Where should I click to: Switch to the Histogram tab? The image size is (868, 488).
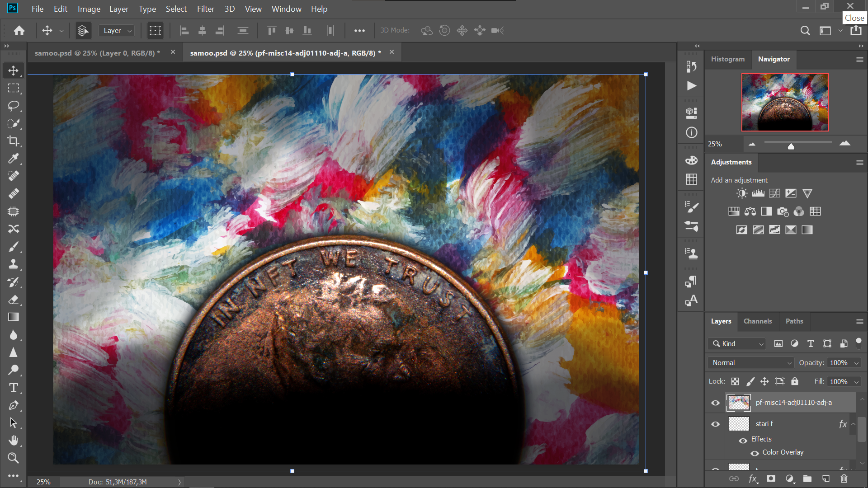tap(728, 59)
